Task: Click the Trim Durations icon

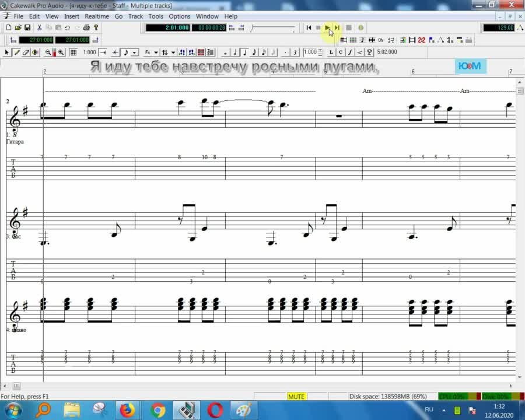Action: click(x=115, y=52)
